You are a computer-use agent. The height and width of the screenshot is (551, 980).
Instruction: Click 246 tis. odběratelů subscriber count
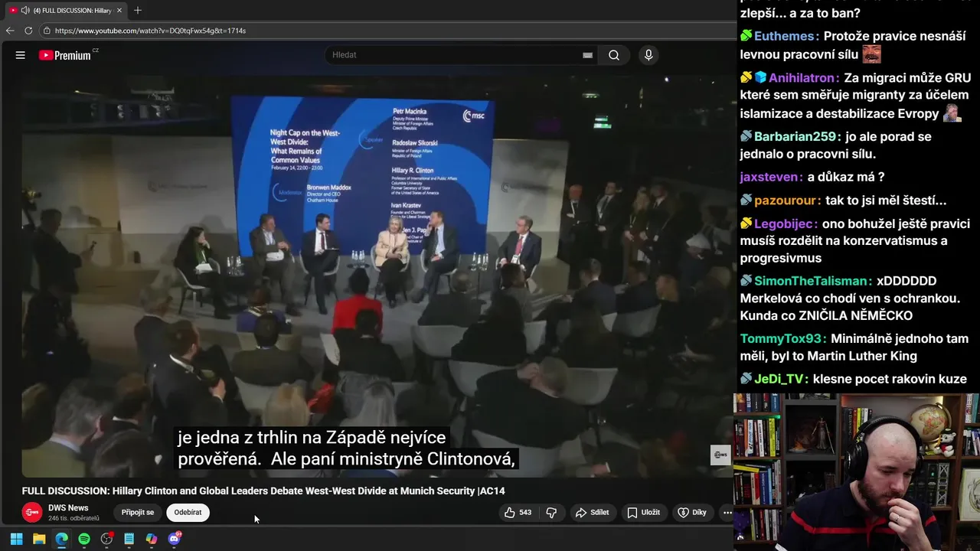[73, 519]
